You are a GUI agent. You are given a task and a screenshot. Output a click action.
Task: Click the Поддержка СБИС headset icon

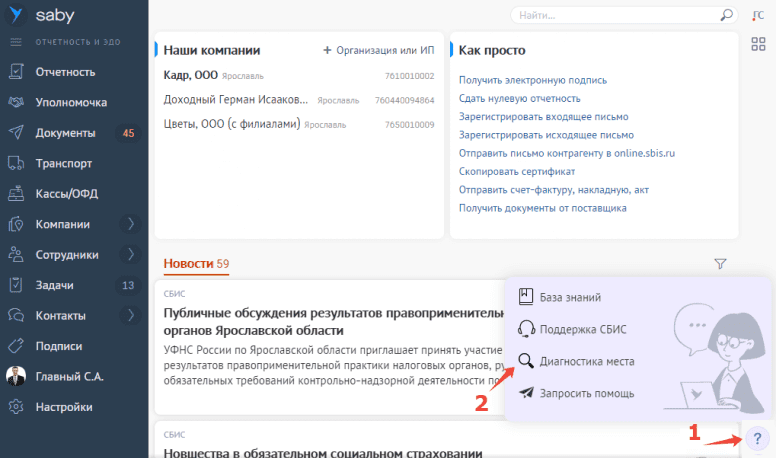[526, 329]
